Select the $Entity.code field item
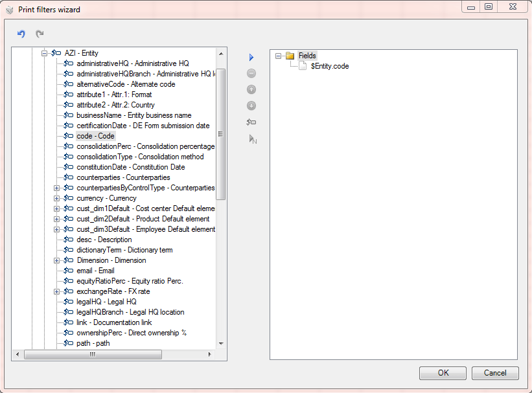 click(x=330, y=66)
